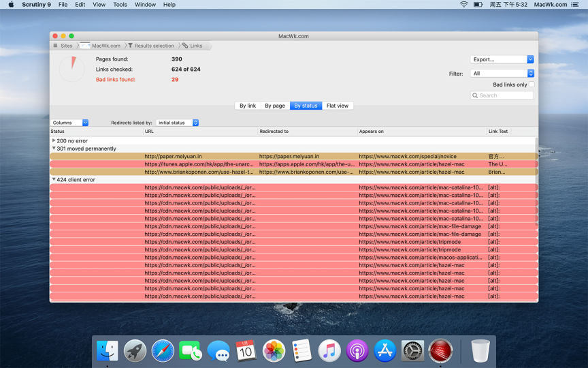Open the Scrutiny 9 app menu
Screen dimensions: 588x368
click(36, 5)
